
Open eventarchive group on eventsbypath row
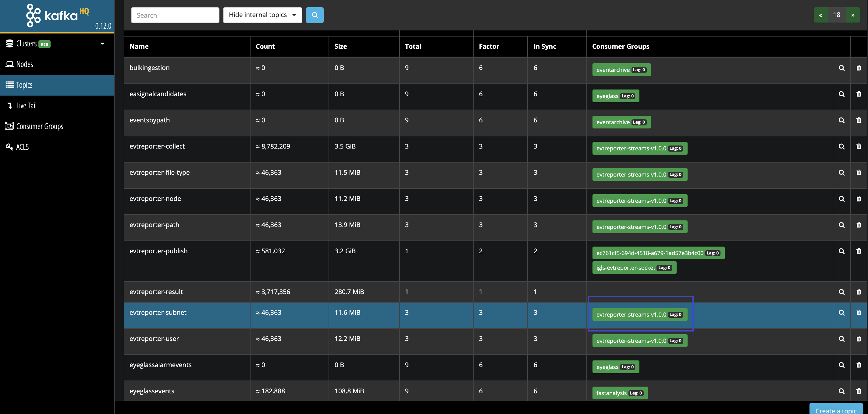621,122
